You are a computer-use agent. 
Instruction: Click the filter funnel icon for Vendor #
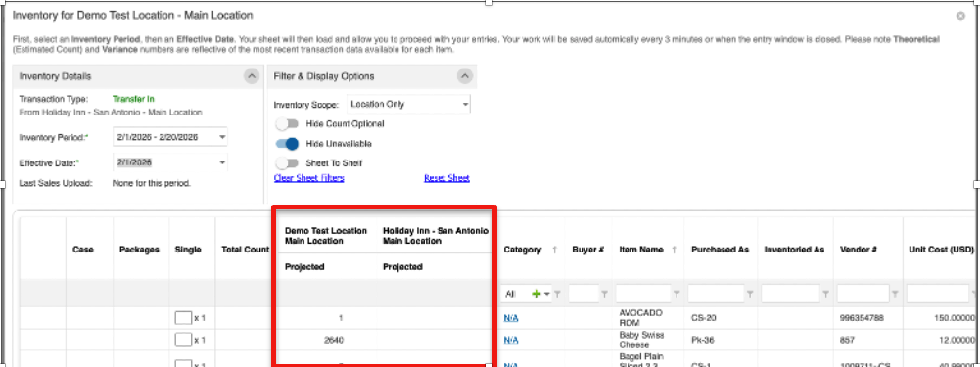[895, 295]
